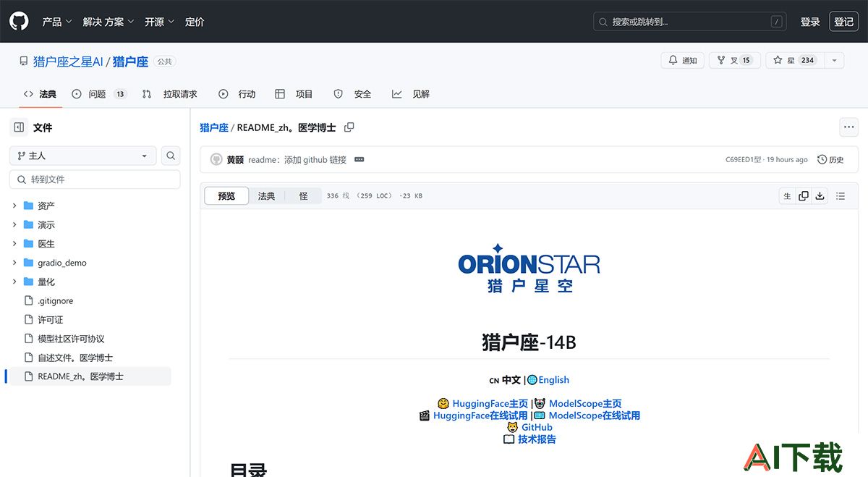Switch to the 行动 actions tab

pos(237,94)
